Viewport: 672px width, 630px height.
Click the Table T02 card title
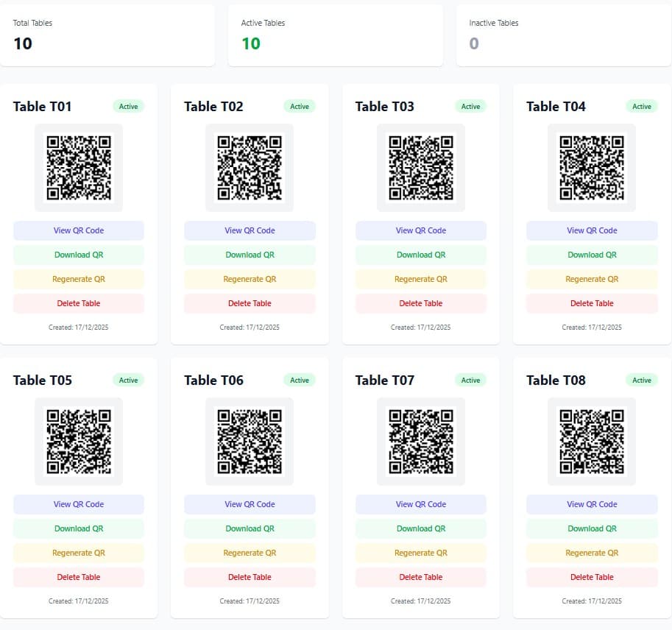[213, 107]
